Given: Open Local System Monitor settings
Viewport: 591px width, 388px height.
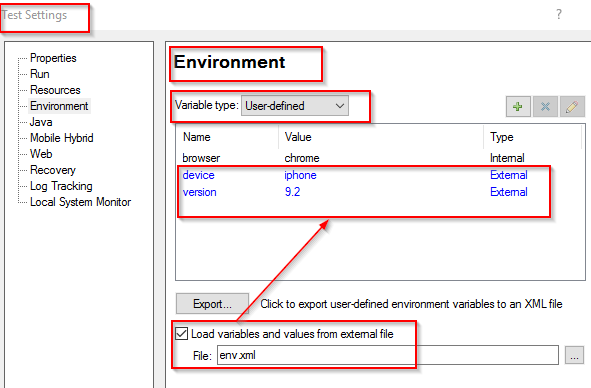Looking at the screenshot, I should tap(80, 202).
